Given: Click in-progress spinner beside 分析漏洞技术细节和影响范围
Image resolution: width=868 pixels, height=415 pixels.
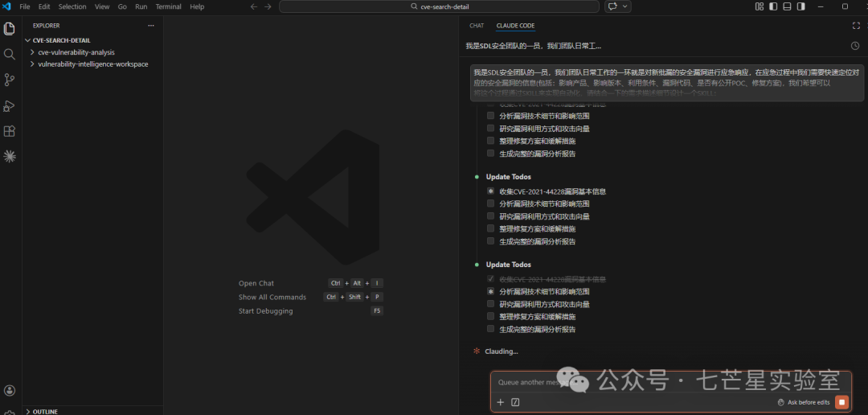Looking at the screenshot, I should click(490, 291).
